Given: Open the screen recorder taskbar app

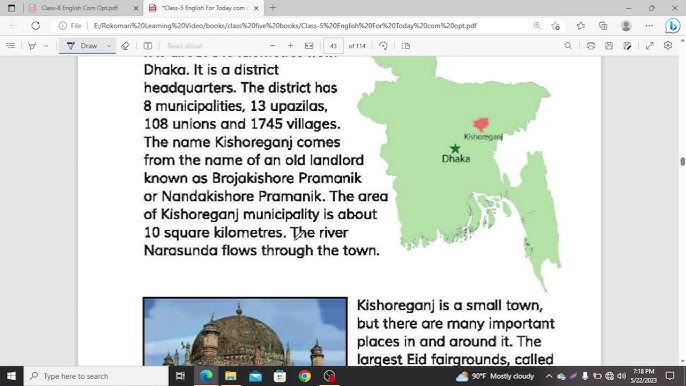Looking at the screenshot, I should click(x=329, y=376).
